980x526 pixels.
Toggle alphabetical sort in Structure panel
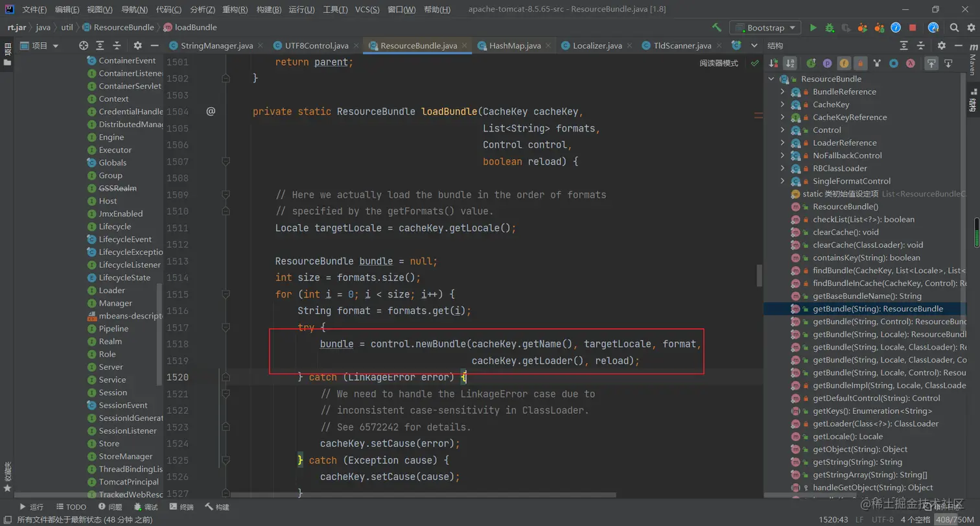[789, 63]
